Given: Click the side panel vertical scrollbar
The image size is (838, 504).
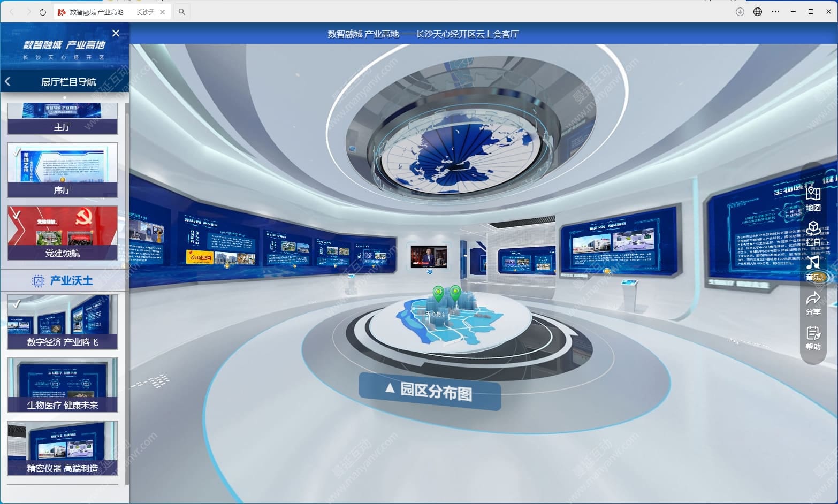Looking at the screenshot, I should click(127, 293).
